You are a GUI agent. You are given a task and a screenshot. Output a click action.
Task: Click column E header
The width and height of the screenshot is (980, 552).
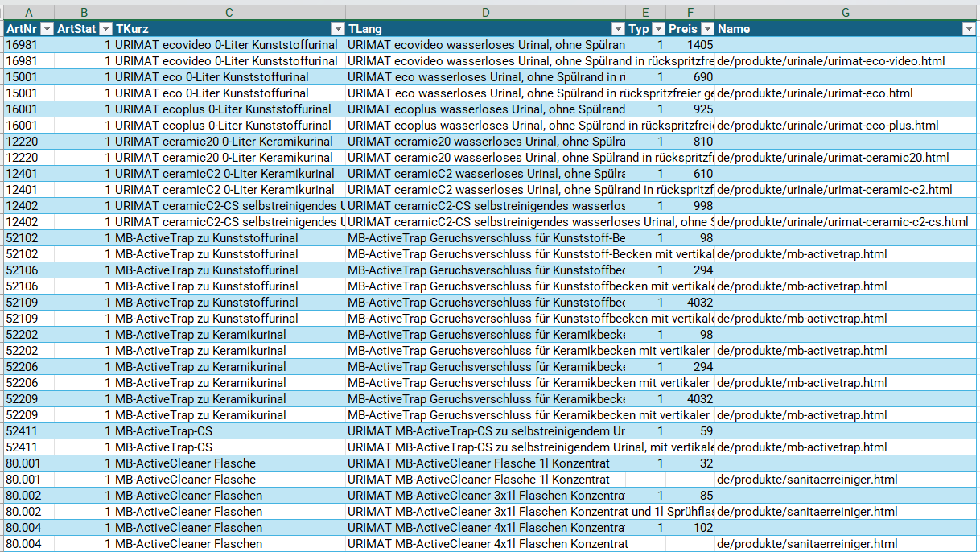coord(645,12)
